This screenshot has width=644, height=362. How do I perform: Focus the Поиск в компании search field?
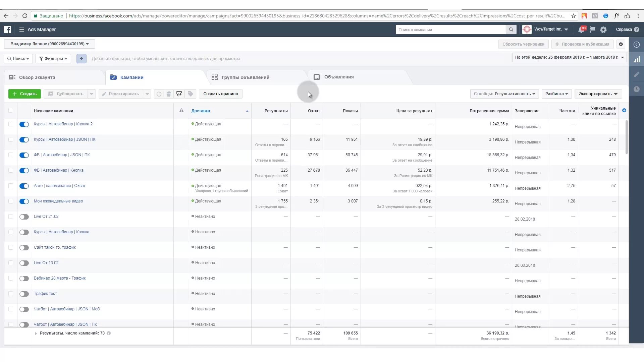click(x=451, y=29)
